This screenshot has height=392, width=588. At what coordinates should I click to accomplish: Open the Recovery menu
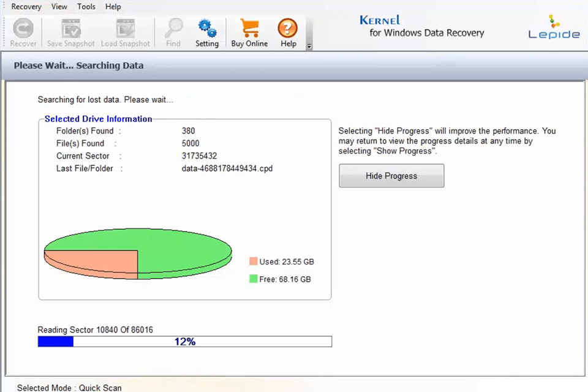(x=26, y=7)
